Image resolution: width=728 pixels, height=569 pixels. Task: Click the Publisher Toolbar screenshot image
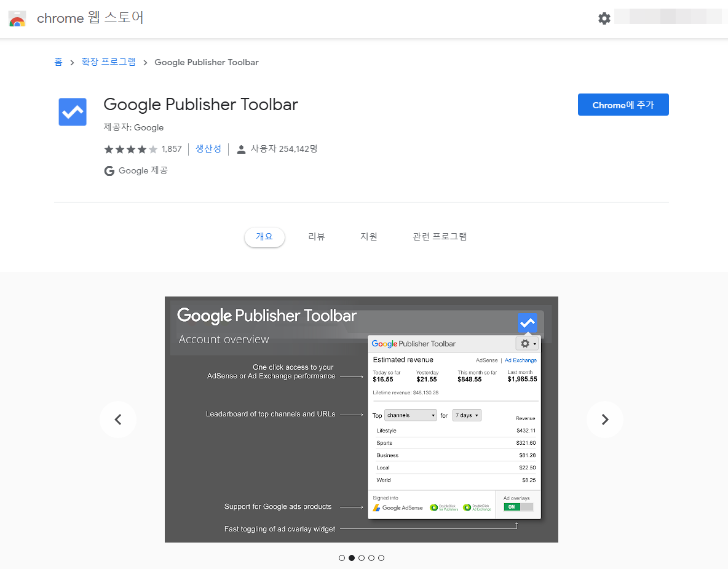coord(361,420)
